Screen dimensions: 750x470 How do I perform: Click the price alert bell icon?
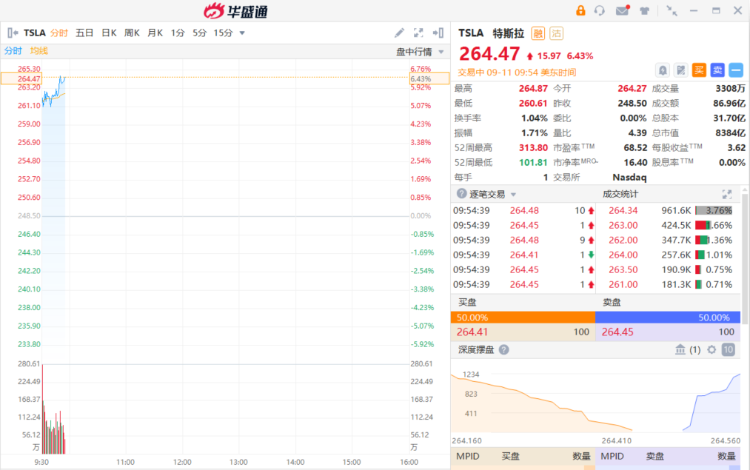point(662,69)
